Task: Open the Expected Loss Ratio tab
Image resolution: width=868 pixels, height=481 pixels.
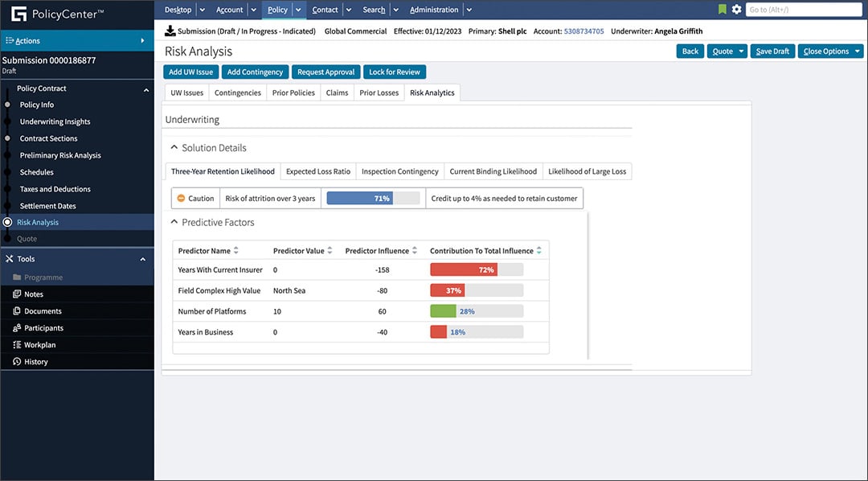Action: [x=317, y=171]
